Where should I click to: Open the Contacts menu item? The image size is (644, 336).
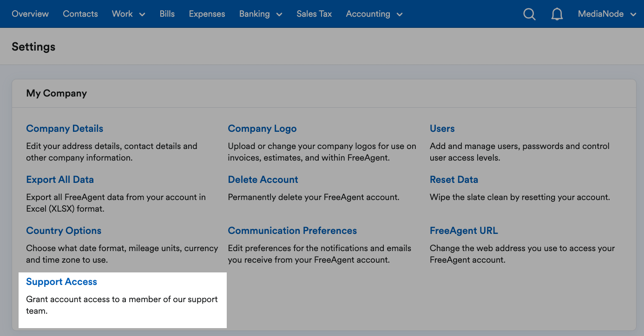tap(80, 14)
